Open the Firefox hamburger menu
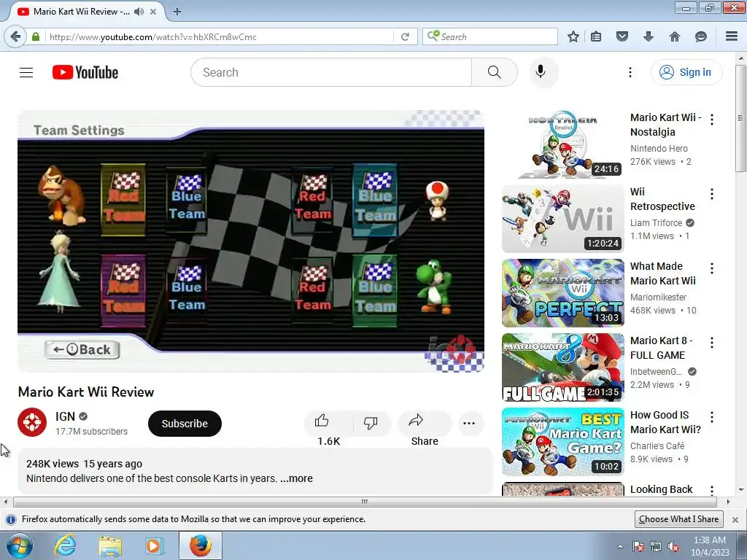This screenshot has height=560, width=747. (732, 36)
